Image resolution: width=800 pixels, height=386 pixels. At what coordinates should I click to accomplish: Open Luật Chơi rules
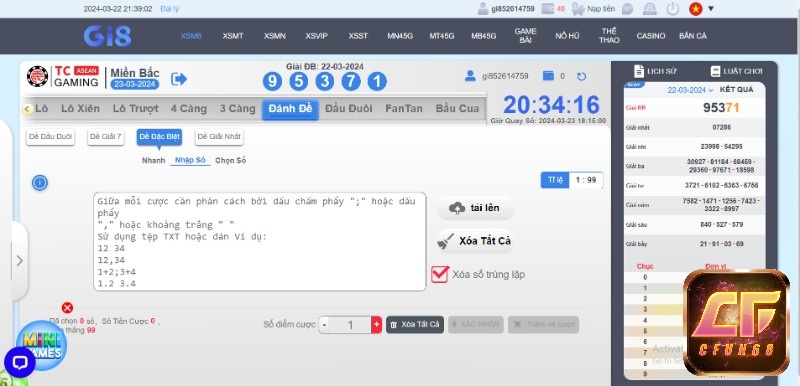pos(736,71)
